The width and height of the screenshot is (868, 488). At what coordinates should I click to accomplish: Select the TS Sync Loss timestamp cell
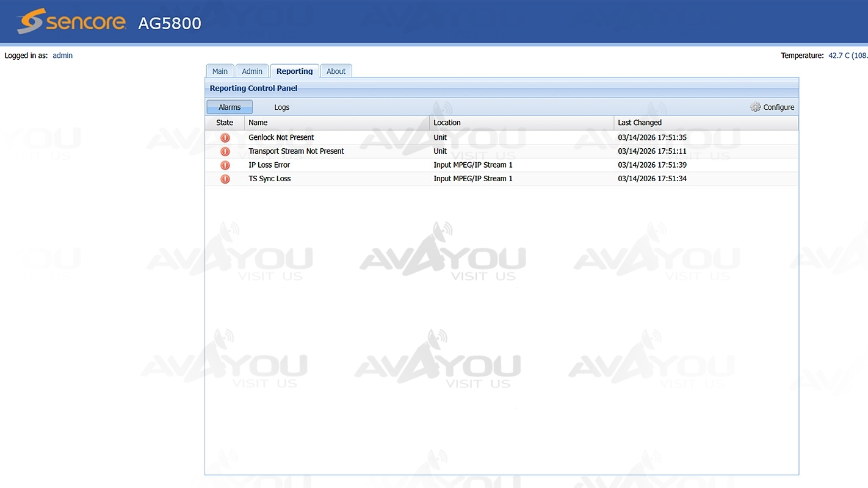point(652,179)
